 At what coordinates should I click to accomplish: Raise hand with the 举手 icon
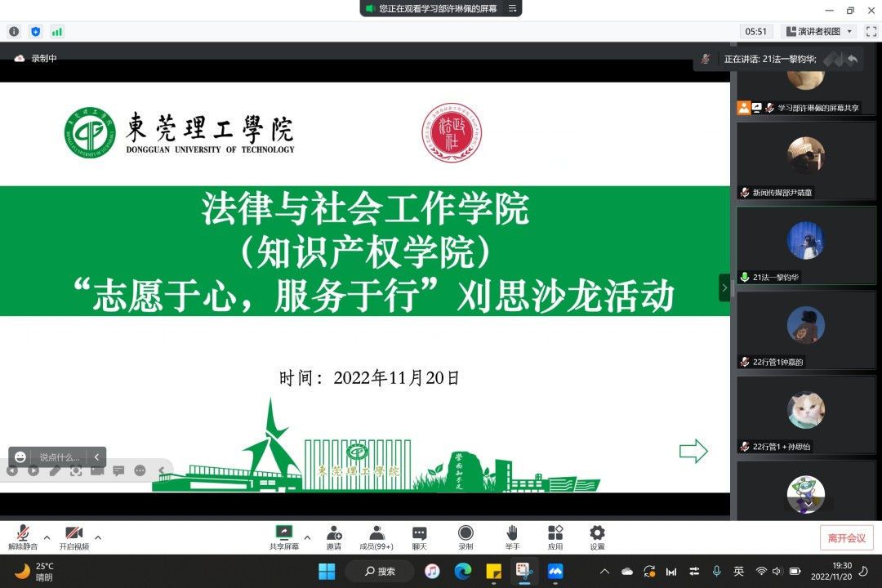point(512,536)
